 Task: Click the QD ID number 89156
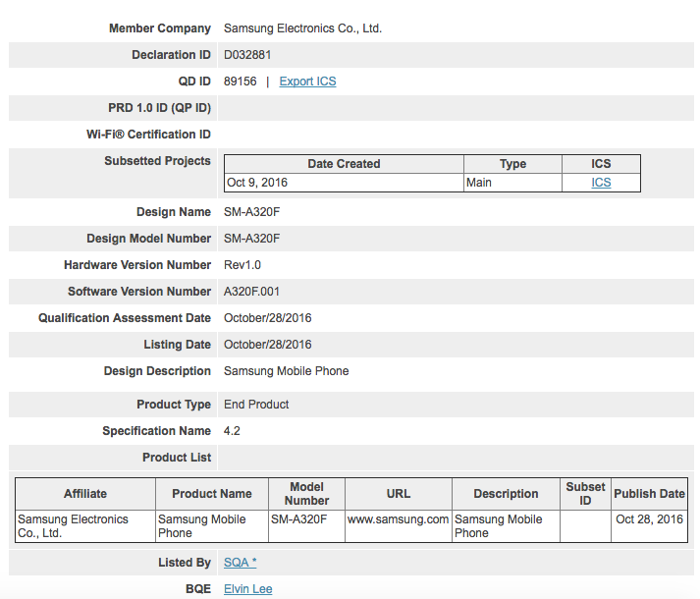coord(241,82)
